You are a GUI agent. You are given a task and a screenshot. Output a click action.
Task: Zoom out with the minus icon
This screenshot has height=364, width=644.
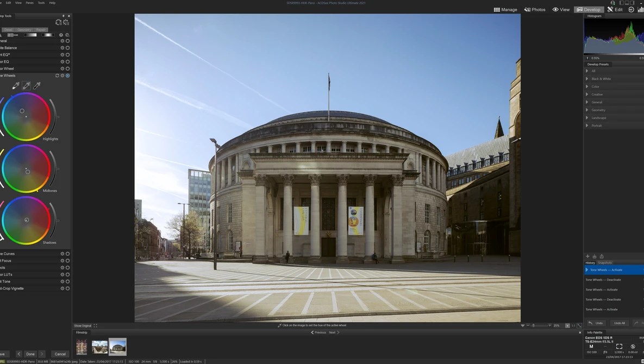(528, 325)
